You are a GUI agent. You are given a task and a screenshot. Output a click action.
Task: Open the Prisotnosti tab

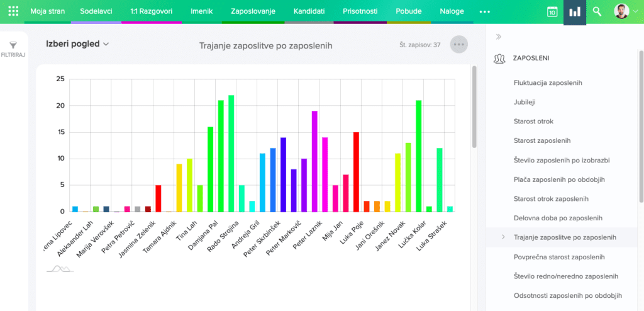360,11
